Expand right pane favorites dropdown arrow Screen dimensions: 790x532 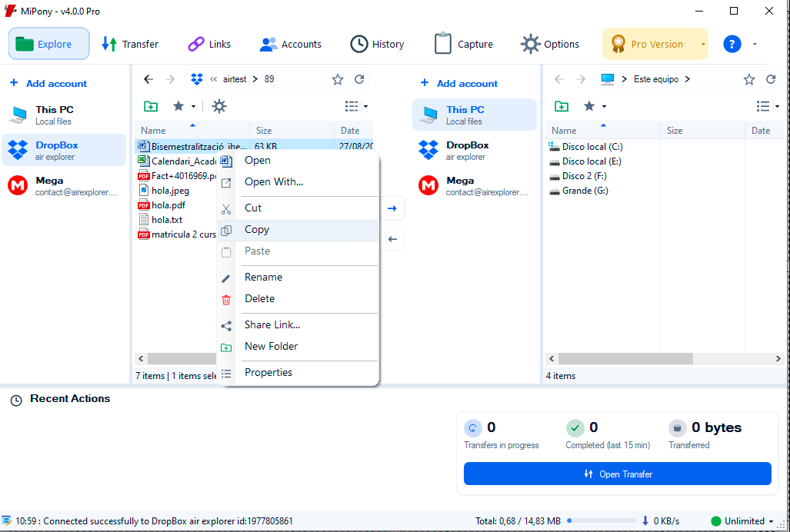(x=604, y=106)
